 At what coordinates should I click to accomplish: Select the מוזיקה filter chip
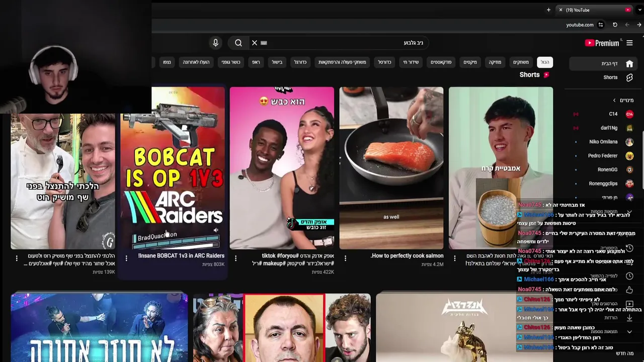495,62
